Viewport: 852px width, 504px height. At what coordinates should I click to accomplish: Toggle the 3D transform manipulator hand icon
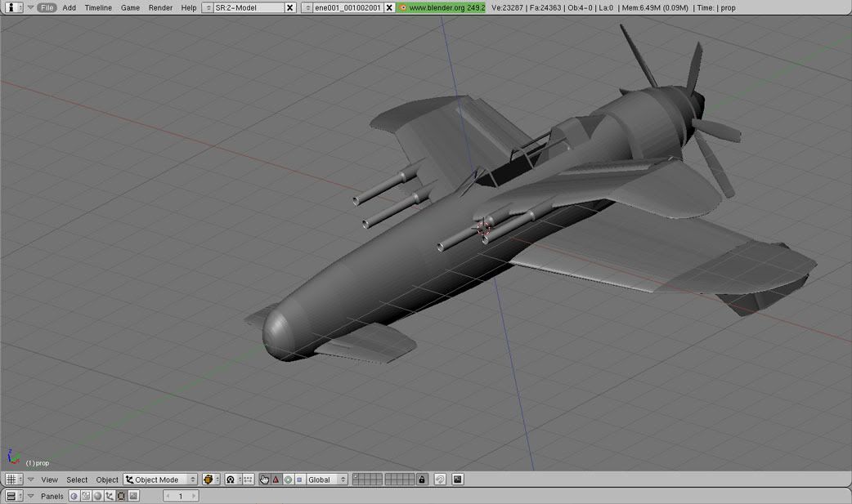(x=264, y=479)
